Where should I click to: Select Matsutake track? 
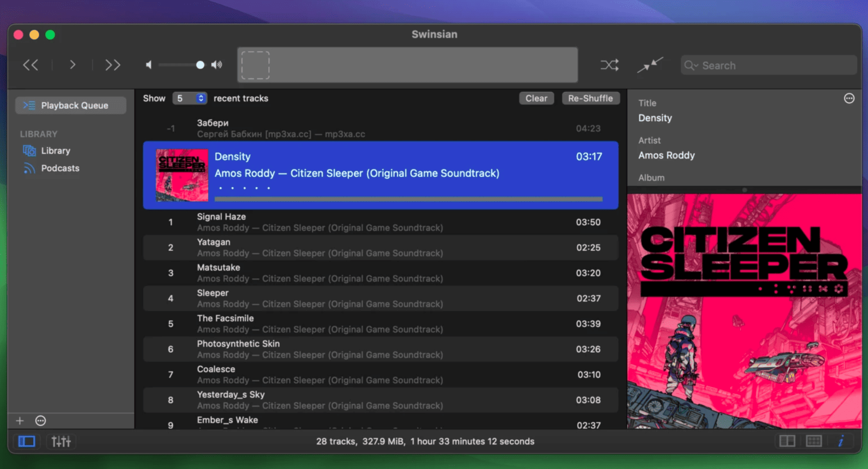[x=380, y=273]
